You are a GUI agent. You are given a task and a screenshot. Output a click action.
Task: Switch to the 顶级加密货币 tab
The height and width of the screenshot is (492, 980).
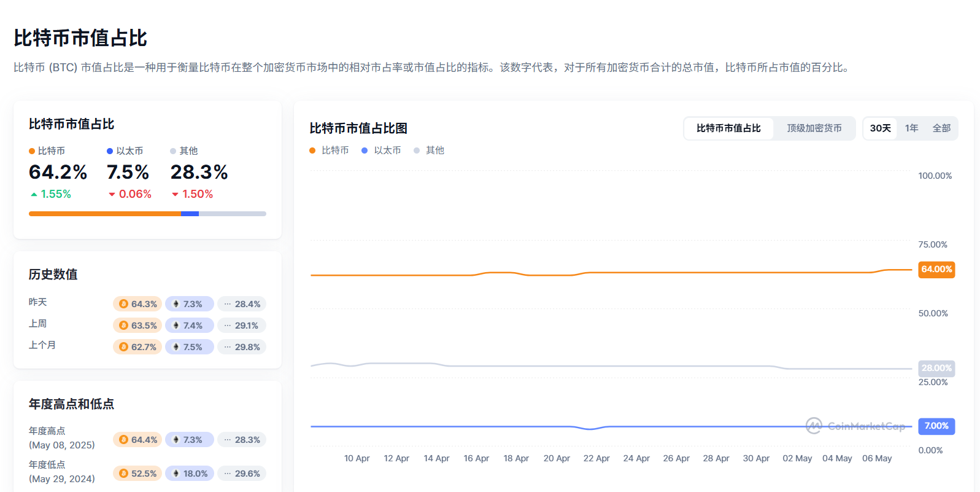814,128
